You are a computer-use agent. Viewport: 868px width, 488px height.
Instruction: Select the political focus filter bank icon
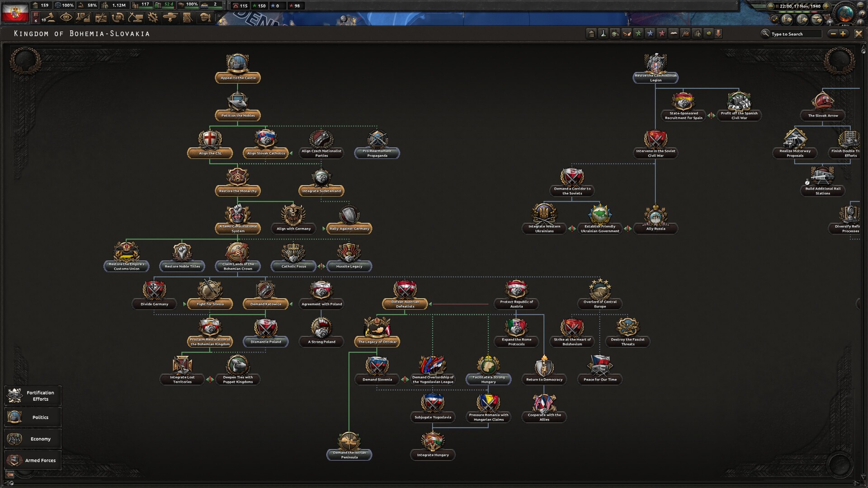[x=591, y=33]
